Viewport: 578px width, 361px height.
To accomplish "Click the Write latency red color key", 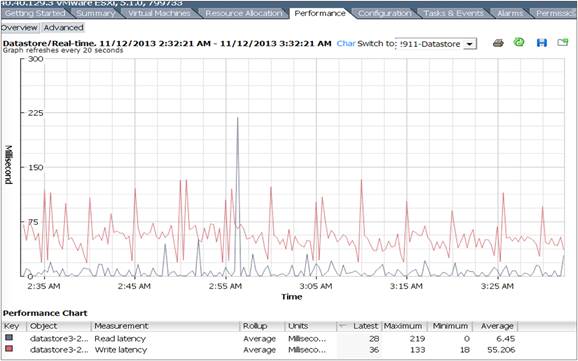I will [x=8, y=348].
